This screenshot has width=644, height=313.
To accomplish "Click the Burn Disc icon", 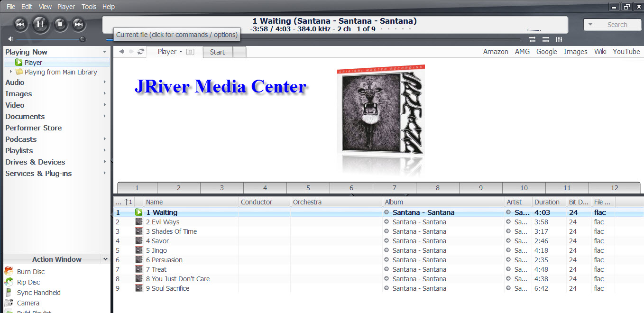I will [x=9, y=272].
